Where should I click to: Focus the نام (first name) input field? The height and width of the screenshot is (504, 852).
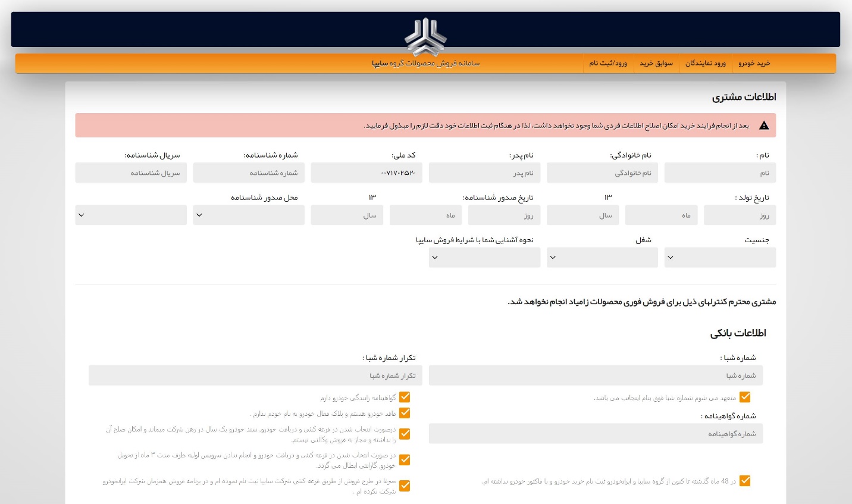(x=720, y=173)
